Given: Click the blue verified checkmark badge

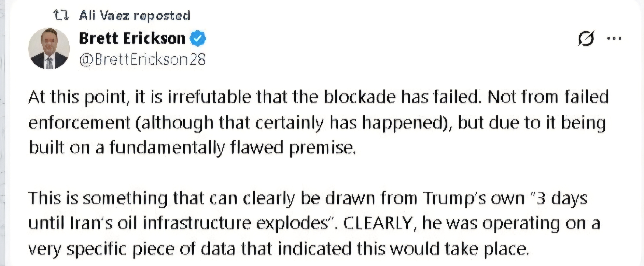Looking at the screenshot, I should pyautogui.click(x=198, y=38).
